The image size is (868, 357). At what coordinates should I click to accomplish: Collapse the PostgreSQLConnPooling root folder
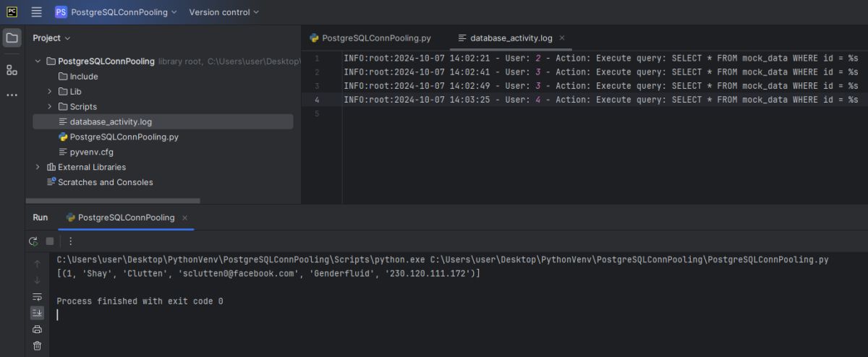tap(38, 61)
